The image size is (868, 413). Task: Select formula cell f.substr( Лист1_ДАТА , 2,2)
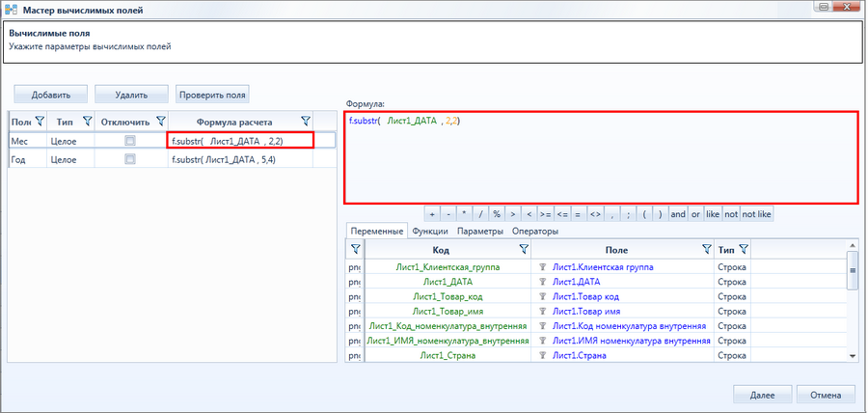[240, 140]
